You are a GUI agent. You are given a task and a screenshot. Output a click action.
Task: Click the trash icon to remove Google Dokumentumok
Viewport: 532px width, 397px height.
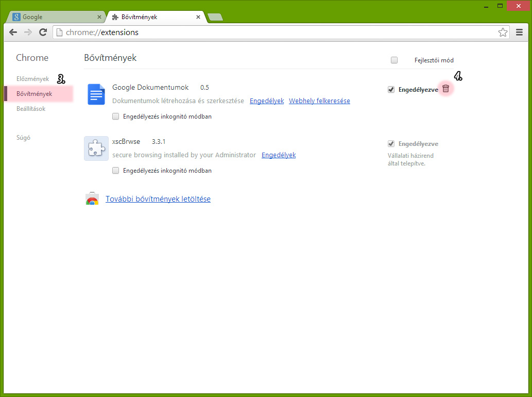coord(445,89)
